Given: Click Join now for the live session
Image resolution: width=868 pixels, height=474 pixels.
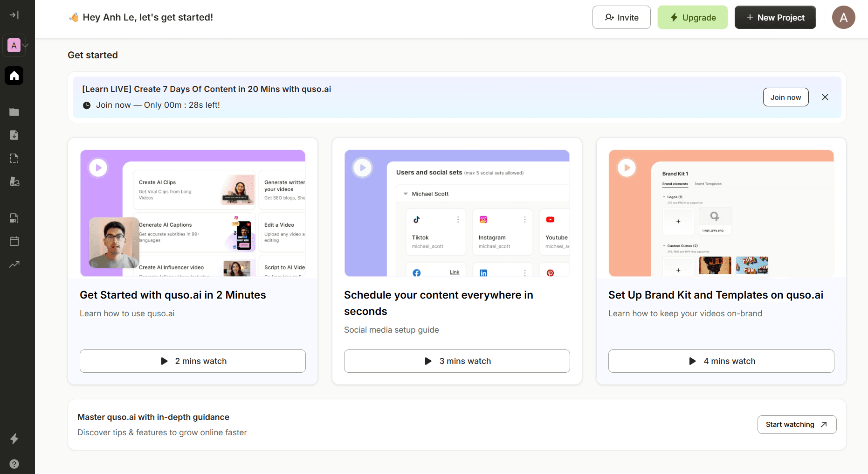Looking at the screenshot, I should (785, 97).
